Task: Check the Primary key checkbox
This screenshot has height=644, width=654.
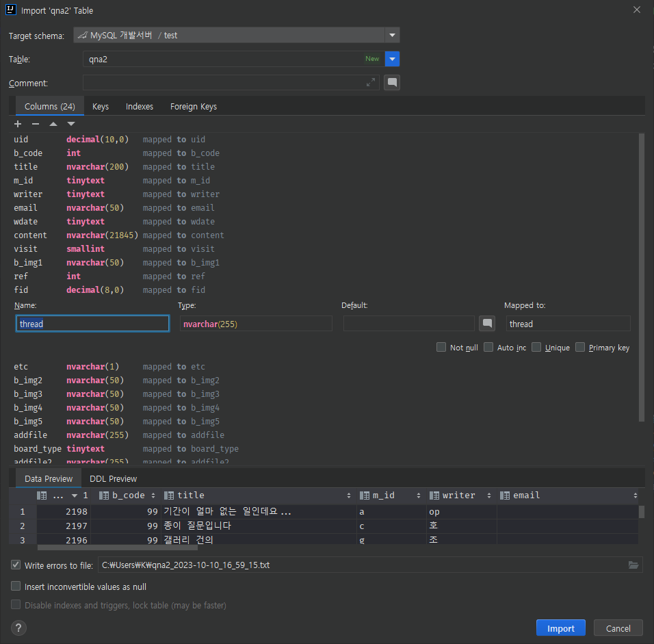Action: [580, 348]
